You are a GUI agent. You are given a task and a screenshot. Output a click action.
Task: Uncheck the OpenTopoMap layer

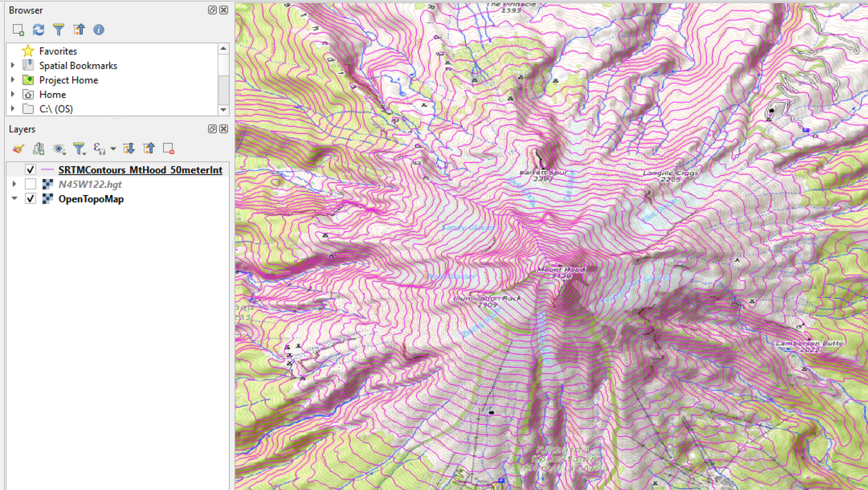[x=31, y=198]
